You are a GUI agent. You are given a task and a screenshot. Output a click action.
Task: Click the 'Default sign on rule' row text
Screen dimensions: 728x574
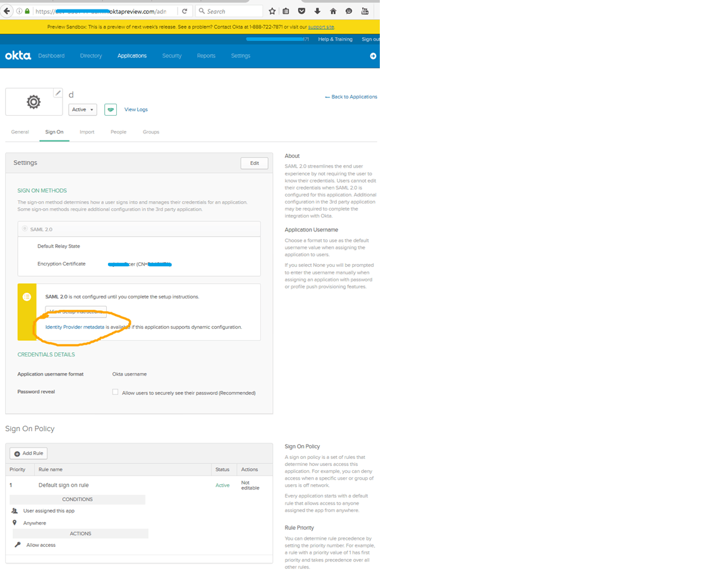[64, 485]
